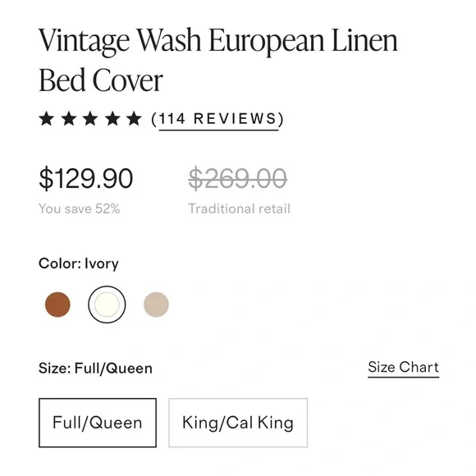Click the crossed-out $269.00 price
The height and width of the screenshot is (476, 476).
[x=238, y=179]
